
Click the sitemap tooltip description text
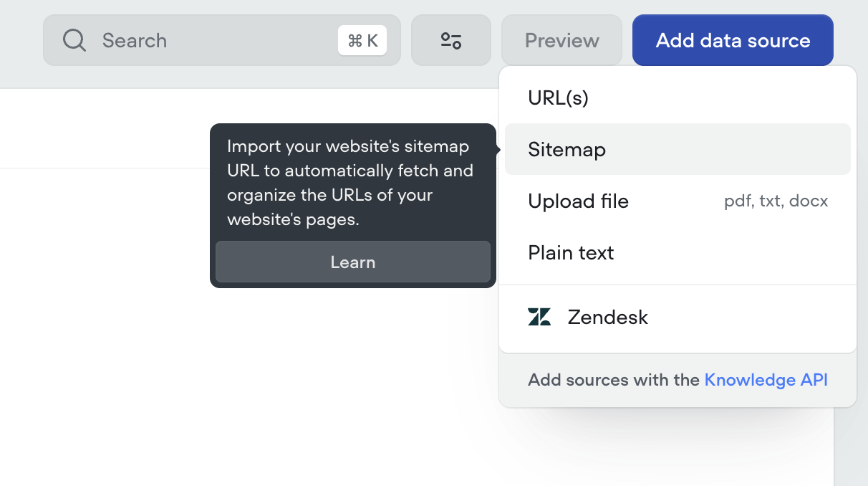click(x=349, y=183)
